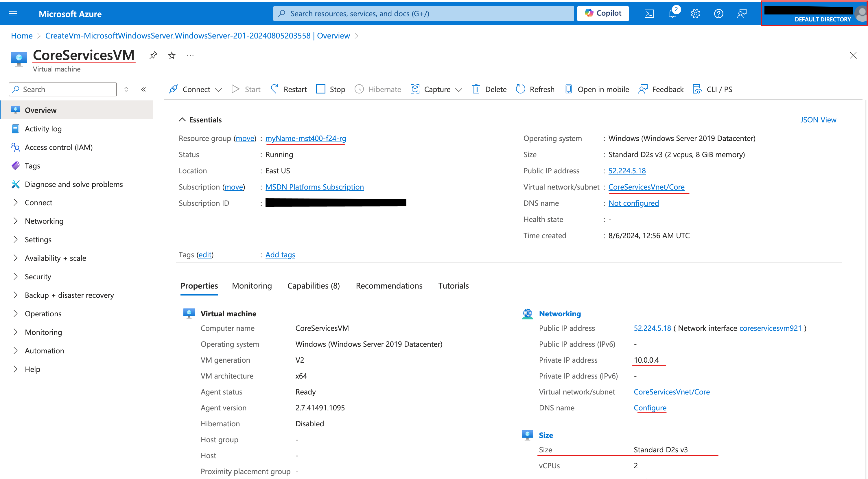Open the Networking properties heading link
The height and width of the screenshot is (479, 868).
pos(560,314)
